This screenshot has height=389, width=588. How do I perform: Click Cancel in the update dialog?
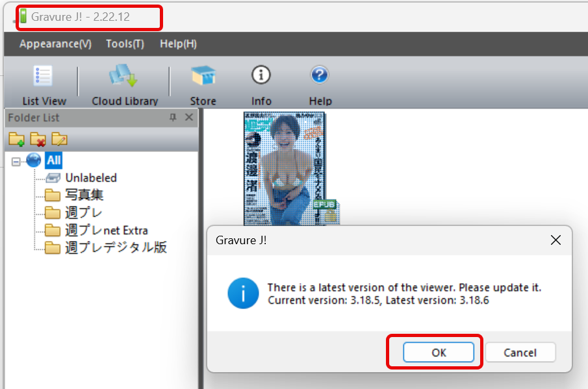[x=520, y=352]
